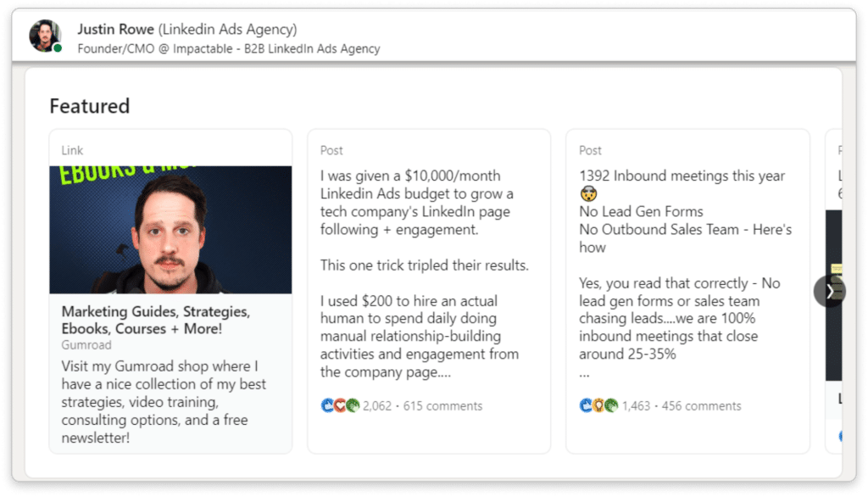Open the partially visible fourth featured card
Viewport: 868px width, 497px height.
click(x=834, y=292)
